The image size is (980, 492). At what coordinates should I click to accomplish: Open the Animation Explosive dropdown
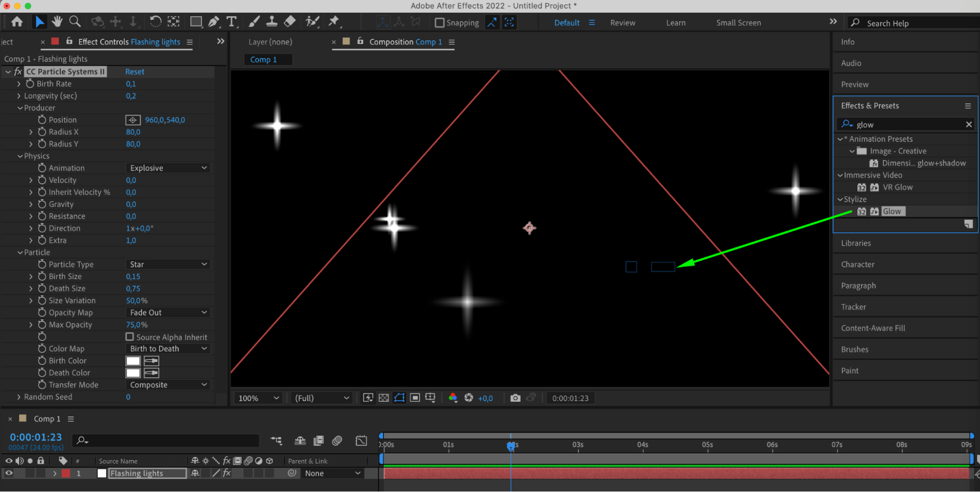point(168,168)
